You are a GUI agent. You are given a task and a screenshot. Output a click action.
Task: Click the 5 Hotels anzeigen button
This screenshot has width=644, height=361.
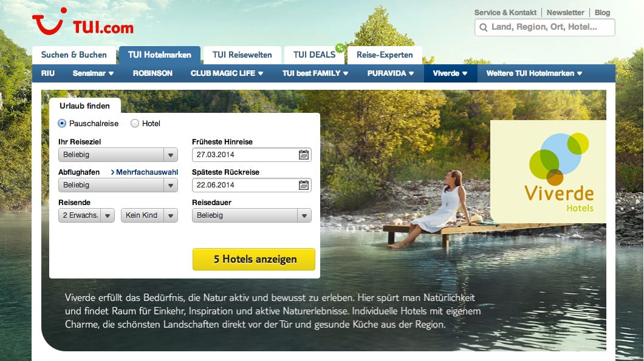254,259
